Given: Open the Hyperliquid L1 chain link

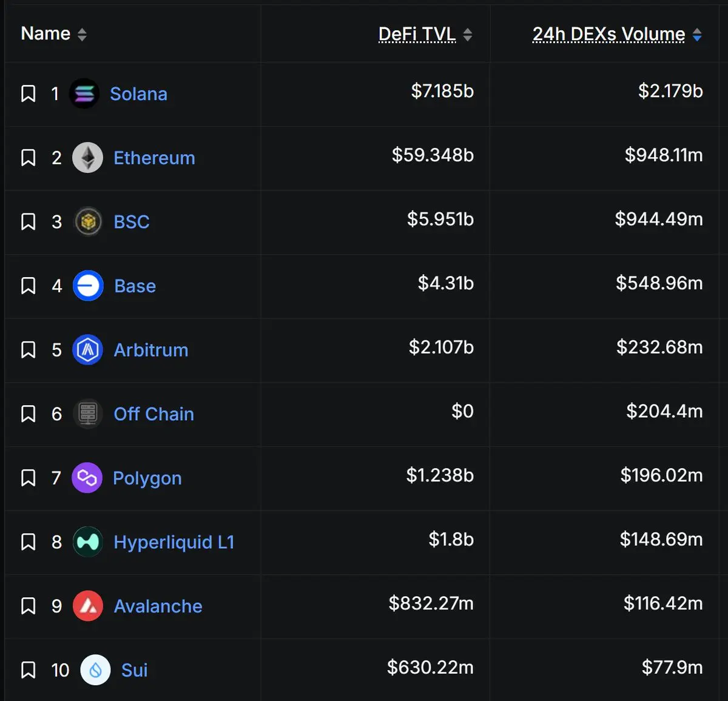Looking at the screenshot, I should click(174, 542).
